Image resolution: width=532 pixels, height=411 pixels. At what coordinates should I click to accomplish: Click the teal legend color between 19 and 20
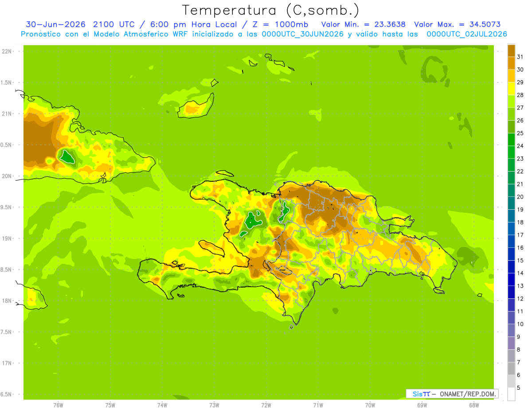511,203
